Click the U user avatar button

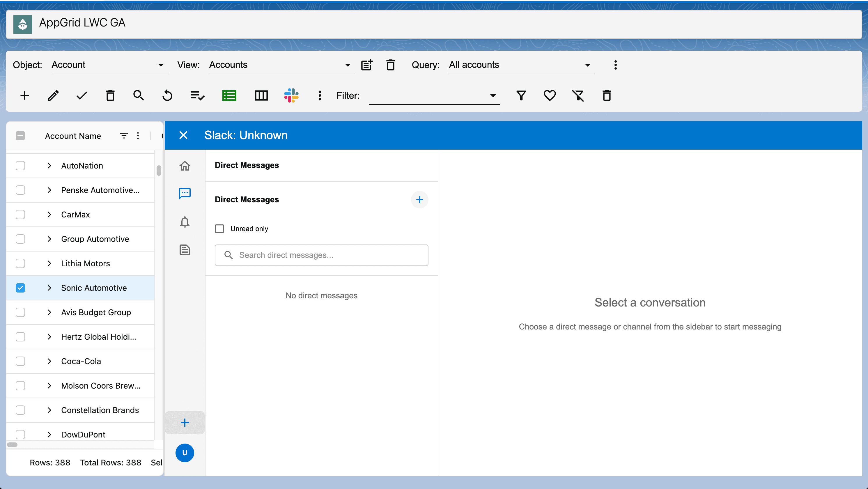click(x=185, y=453)
